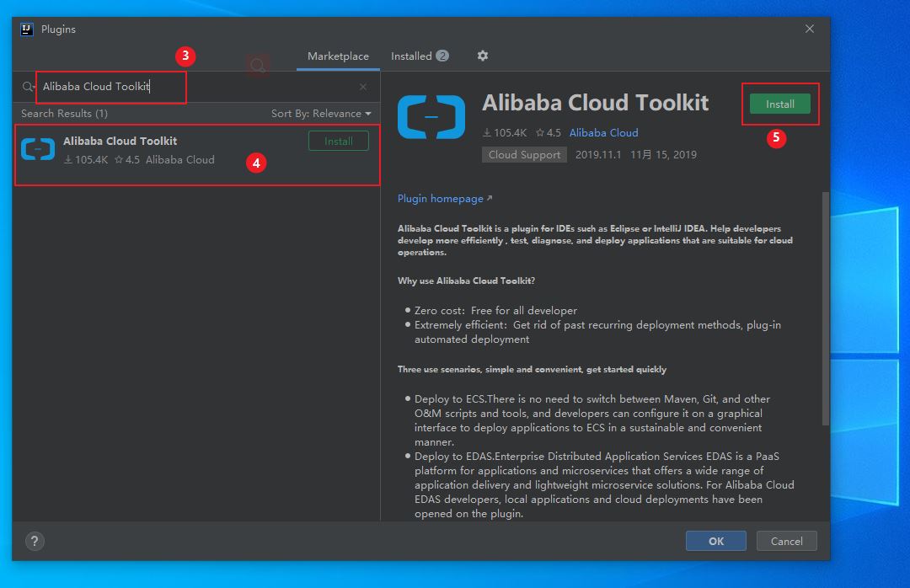The image size is (910, 588).
Task: Open the plugins settings gear icon
Action: click(482, 56)
